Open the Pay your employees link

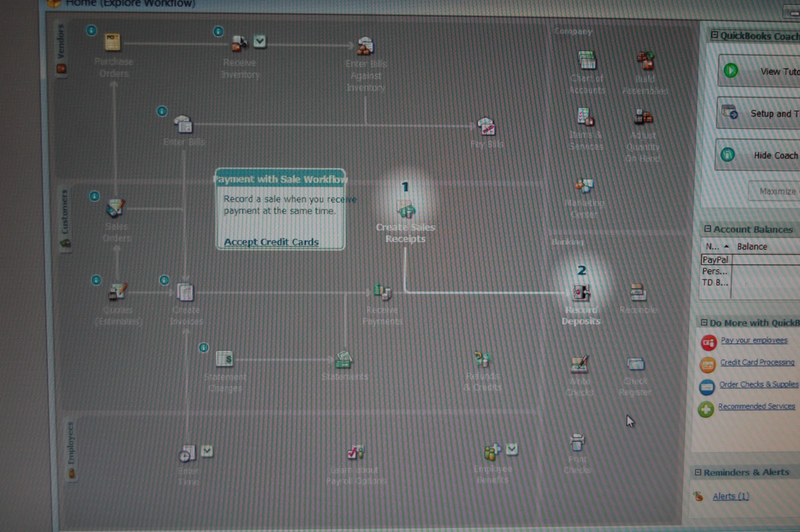pos(754,340)
